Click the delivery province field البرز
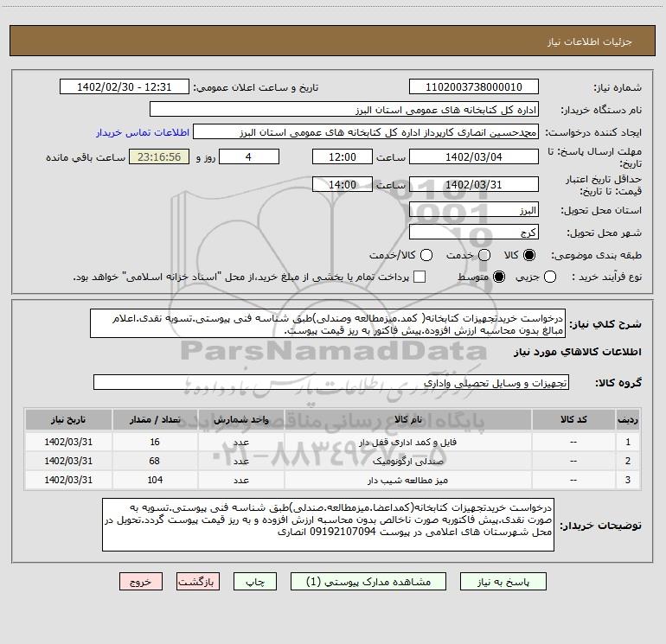 474,210
